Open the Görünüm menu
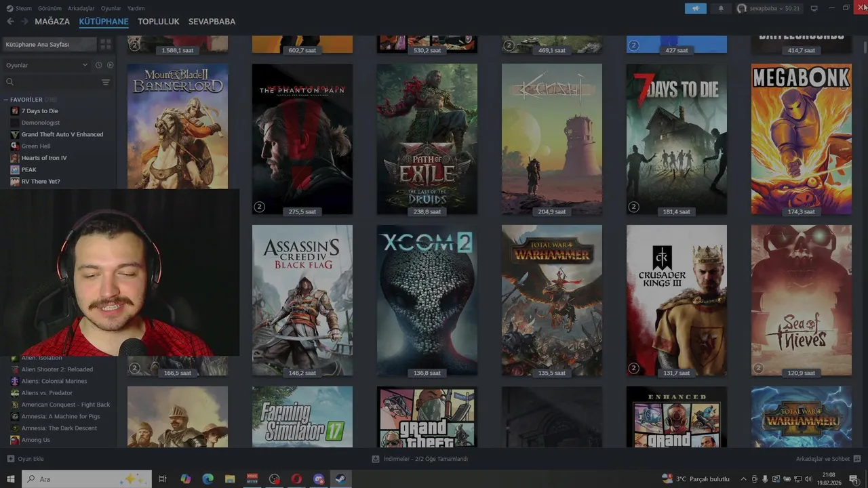The width and height of the screenshot is (868, 488). 50,8
